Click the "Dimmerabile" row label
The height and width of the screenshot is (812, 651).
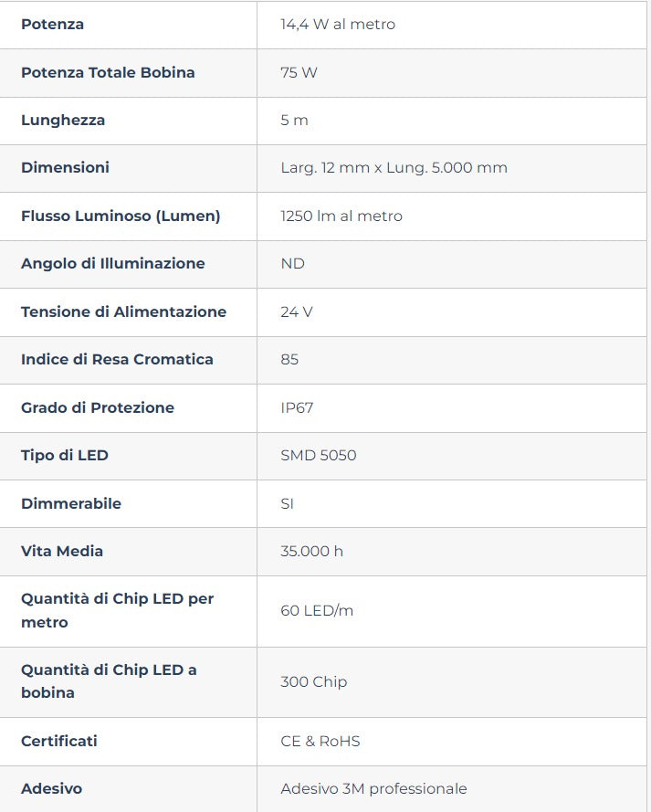71,503
